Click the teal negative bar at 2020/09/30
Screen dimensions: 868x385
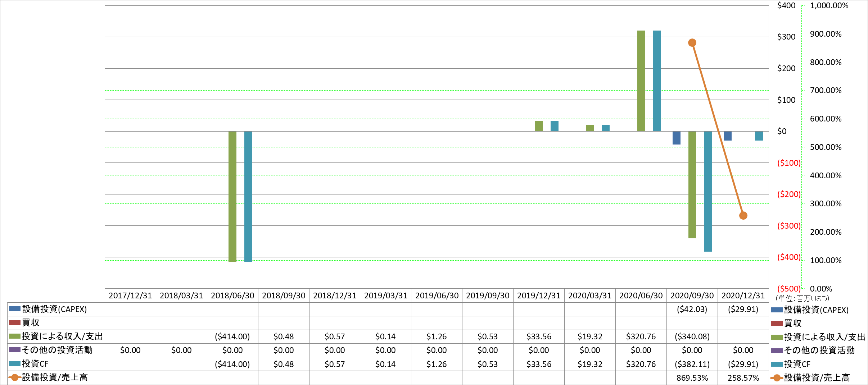pyautogui.click(x=708, y=191)
